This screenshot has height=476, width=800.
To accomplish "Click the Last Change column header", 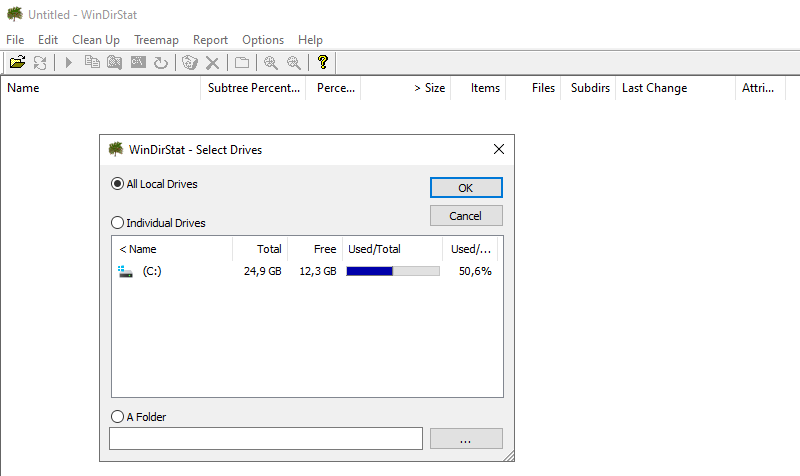I will tap(676, 88).
